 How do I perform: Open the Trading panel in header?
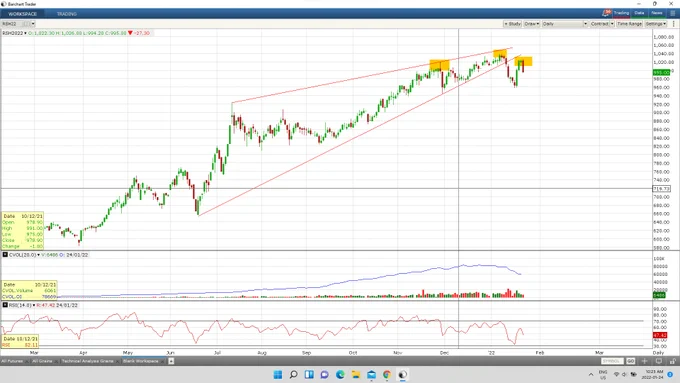[x=621, y=13]
